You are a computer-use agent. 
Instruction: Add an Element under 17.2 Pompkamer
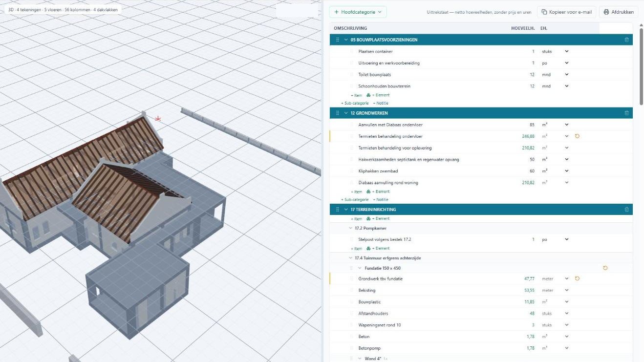378,249
